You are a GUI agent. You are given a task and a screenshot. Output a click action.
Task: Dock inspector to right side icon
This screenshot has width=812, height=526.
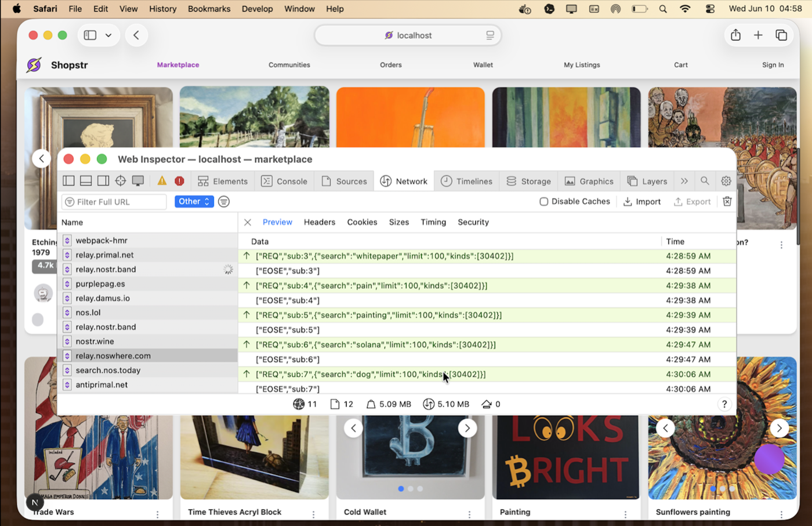(103, 181)
